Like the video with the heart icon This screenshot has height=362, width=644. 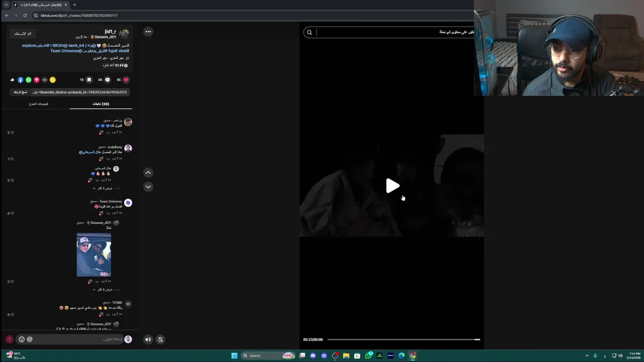(126, 80)
